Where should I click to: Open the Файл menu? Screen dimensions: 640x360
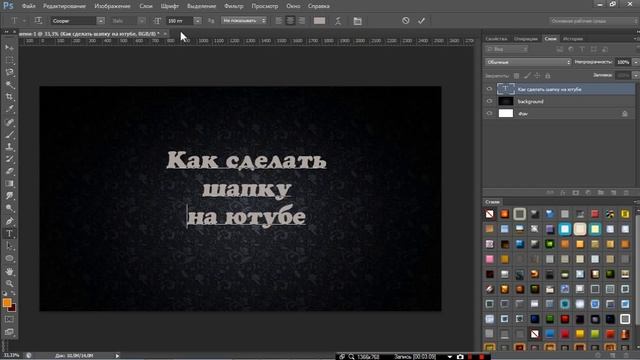click(x=28, y=6)
